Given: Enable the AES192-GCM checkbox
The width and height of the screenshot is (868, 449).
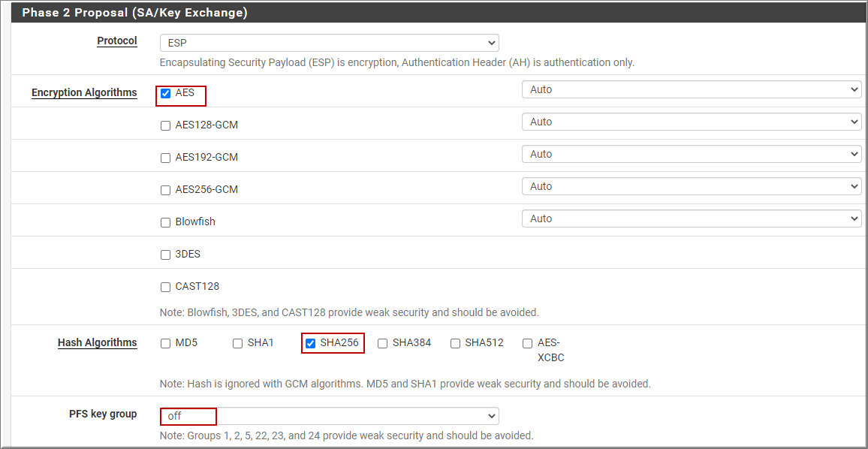Looking at the screenshot, I should (165, 158).
